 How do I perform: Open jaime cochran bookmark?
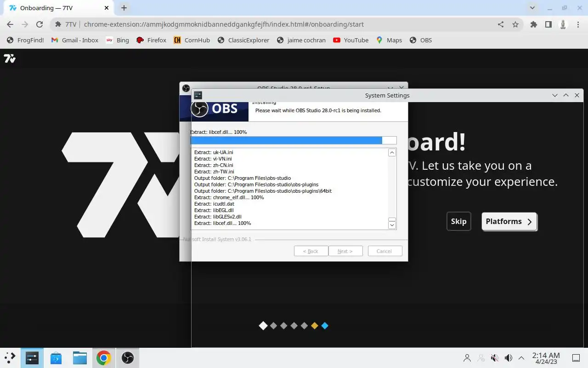coord(301,40)
